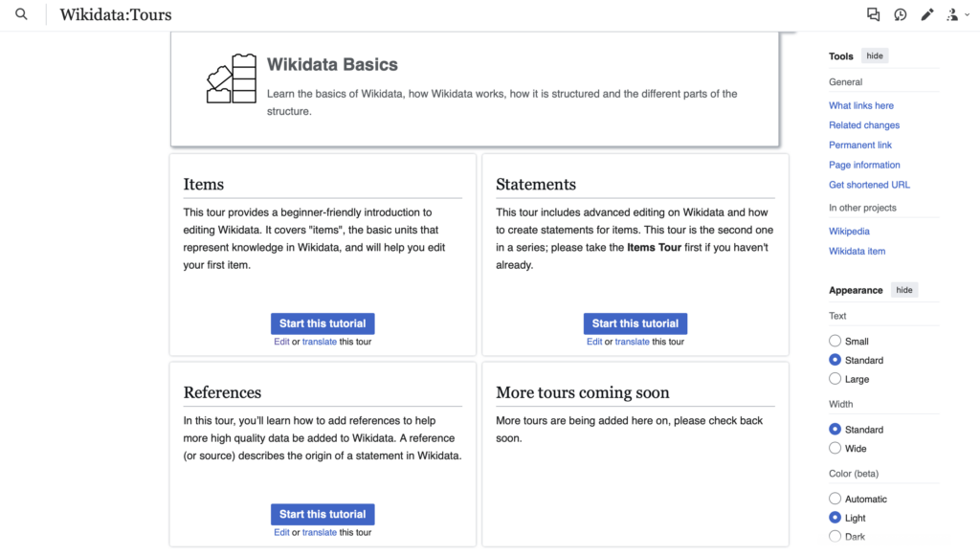Image resolution: width=980 pixels, height=556 pixels.
Task: Click Get shortened URL
Action: coord(869,185)
